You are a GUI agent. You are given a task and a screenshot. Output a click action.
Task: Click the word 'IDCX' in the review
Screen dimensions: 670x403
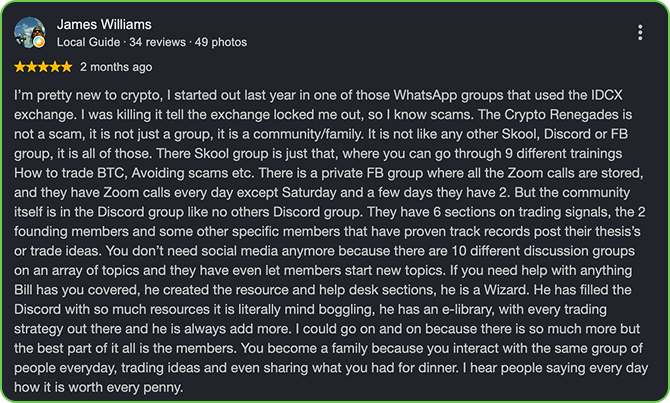[607, 95]
